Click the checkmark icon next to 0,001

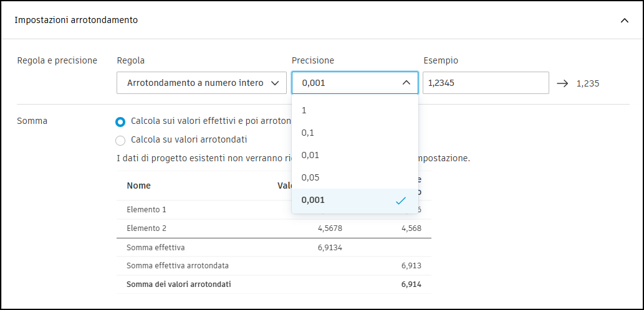click(400, 200)
